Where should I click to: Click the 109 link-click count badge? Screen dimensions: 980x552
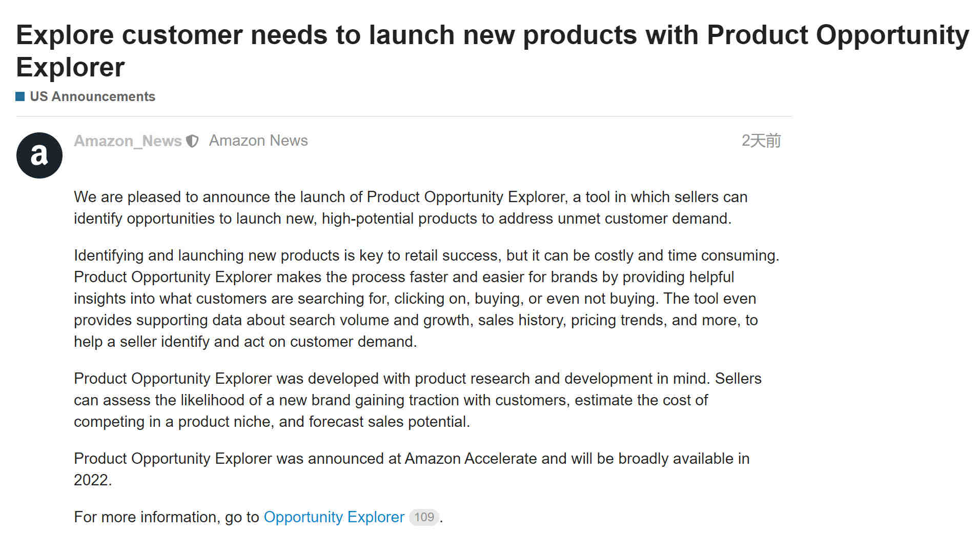pyautogui.click(x=424, y=517)
